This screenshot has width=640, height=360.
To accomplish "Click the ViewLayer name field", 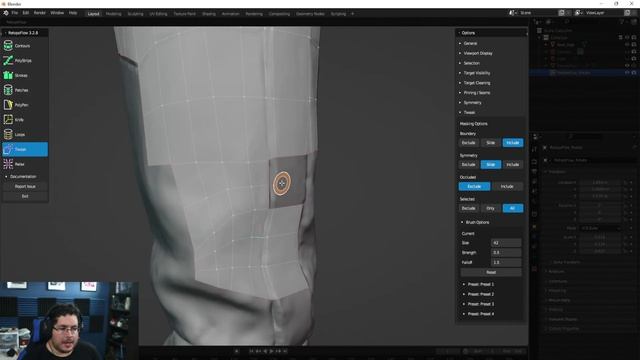I will pyautogui.click(x=603, y=13).
